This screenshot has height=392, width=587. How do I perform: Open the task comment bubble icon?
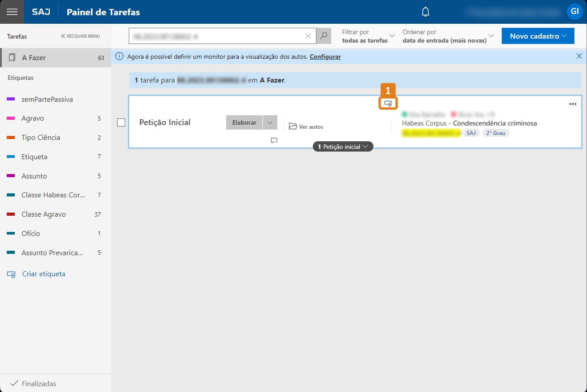274,140
